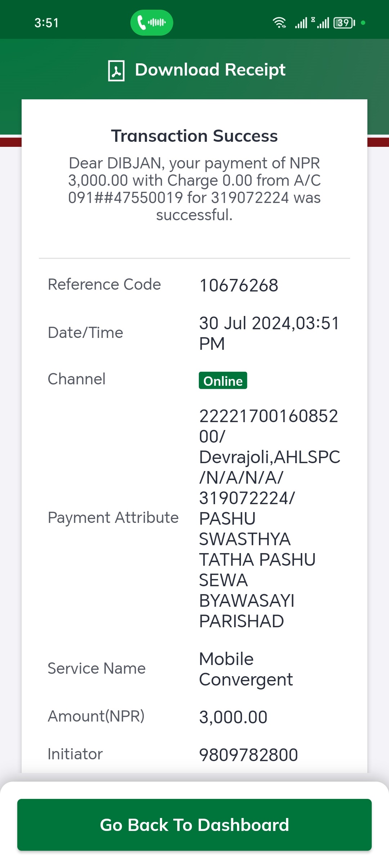This screenshot has width=389, height=868.
Task: Tap the payment confirmation message text
Action: 194,189
